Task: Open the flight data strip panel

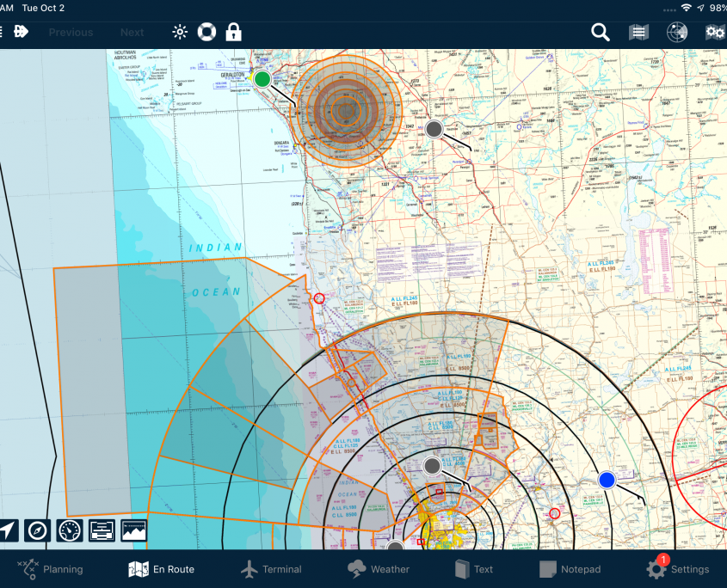Action: click(102, 530)
